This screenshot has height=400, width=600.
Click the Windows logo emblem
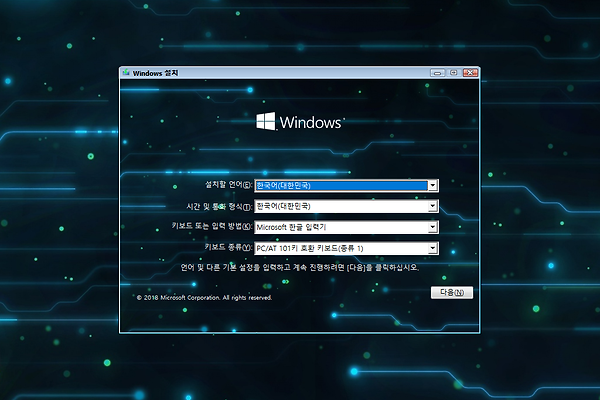265,122
